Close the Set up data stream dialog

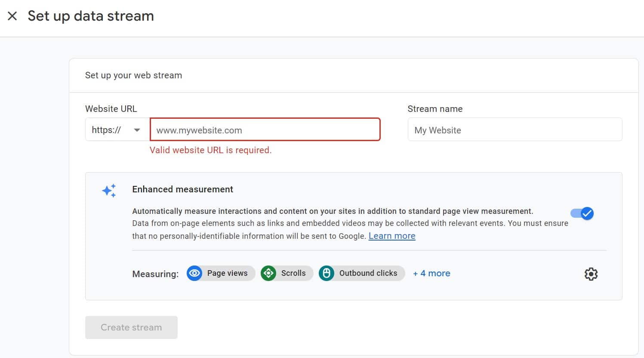(x=12, y=16)
